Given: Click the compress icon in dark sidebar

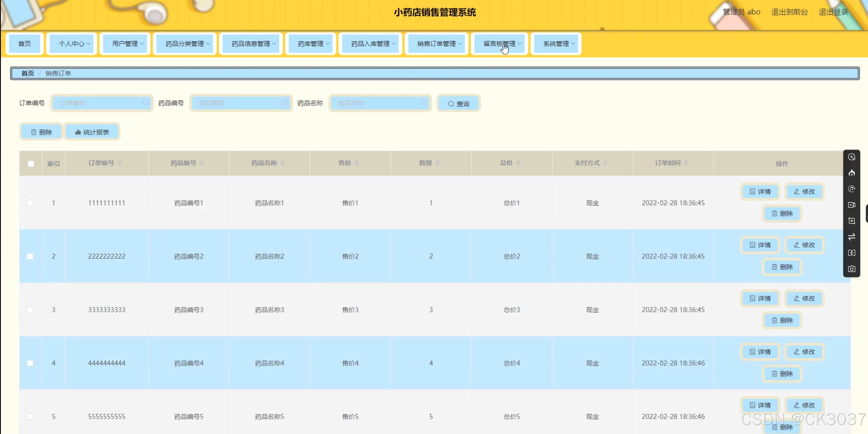Looking at the screenshot, I should pyautogui.click(x=852, y=253).
